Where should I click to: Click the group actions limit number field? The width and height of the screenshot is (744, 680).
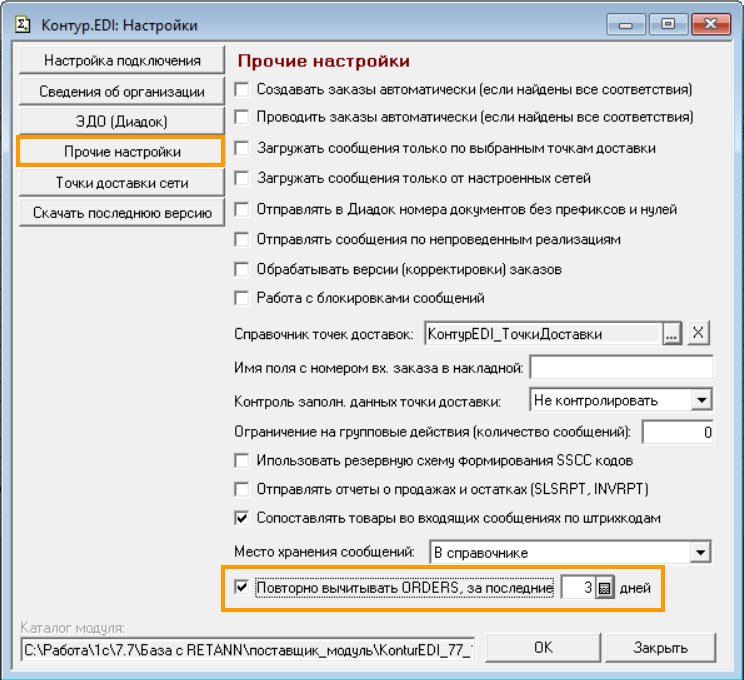pyautogui.click(x=678, y=432)
